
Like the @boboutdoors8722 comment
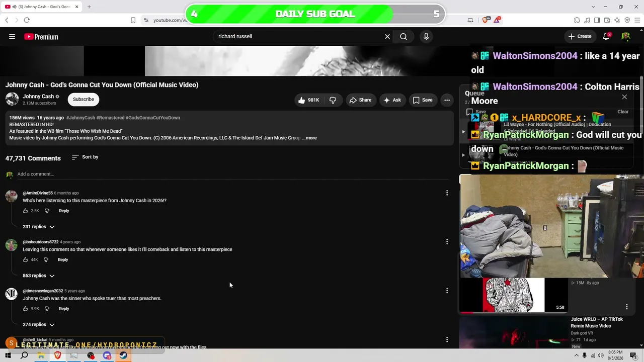point(26,260)
